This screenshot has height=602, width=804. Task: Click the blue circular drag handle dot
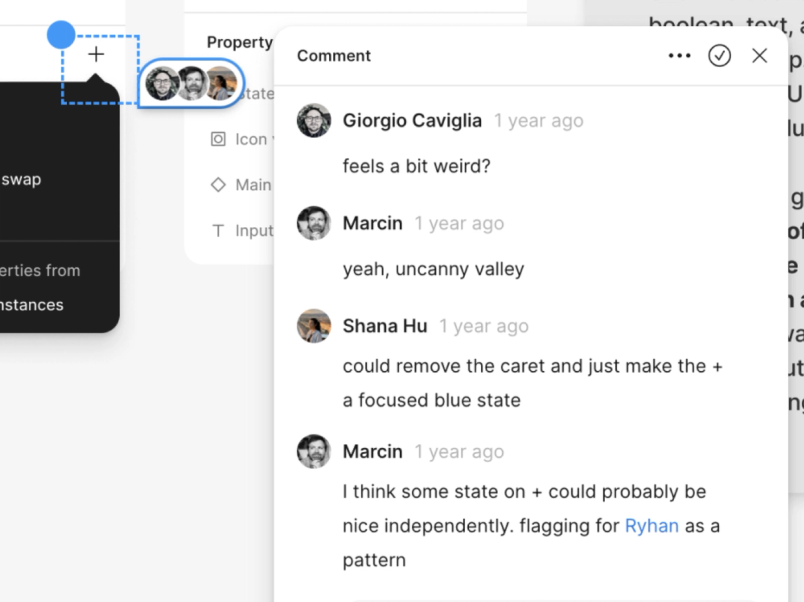click(x=60, y=34)
